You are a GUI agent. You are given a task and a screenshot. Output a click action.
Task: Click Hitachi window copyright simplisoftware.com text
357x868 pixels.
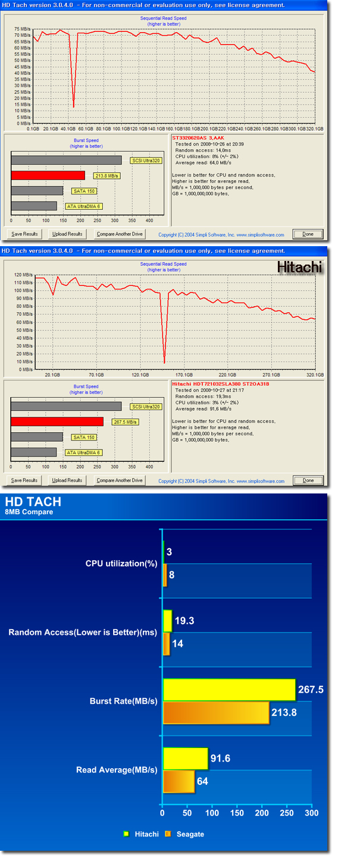[x=221, y=481]
